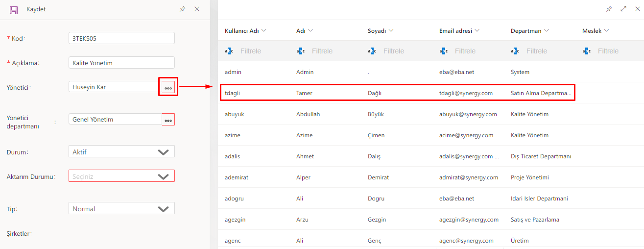The height and width of the screenshot is (249, 644).
Task: Open the Meslek column header menu
Action: click(607, 31)
